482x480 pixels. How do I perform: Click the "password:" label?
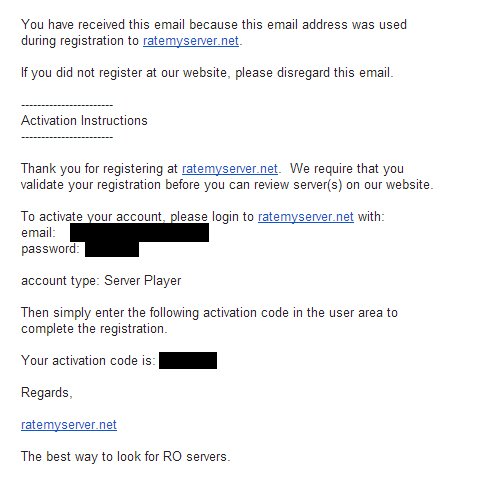coord(50,249)
